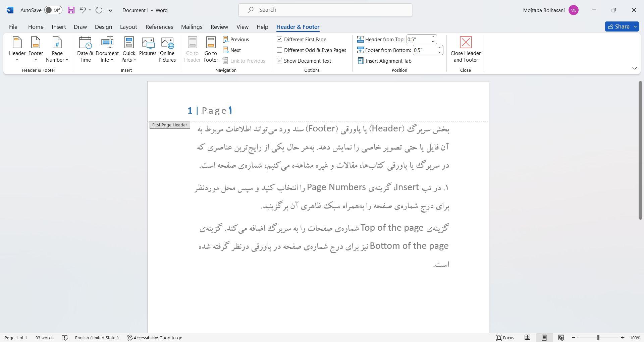
Task: Switch to Focus mode
Action: click(x=505, y=338)
